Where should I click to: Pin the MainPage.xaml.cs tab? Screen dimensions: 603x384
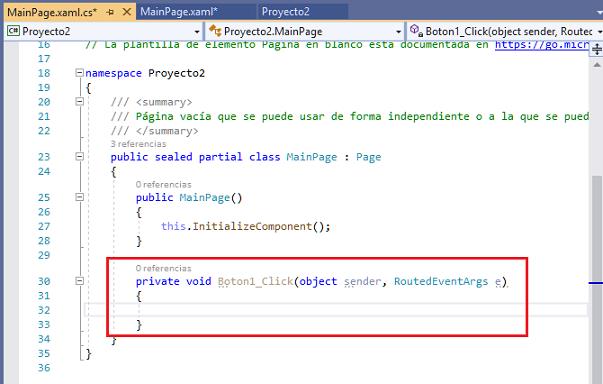click(x=110, y=12)
